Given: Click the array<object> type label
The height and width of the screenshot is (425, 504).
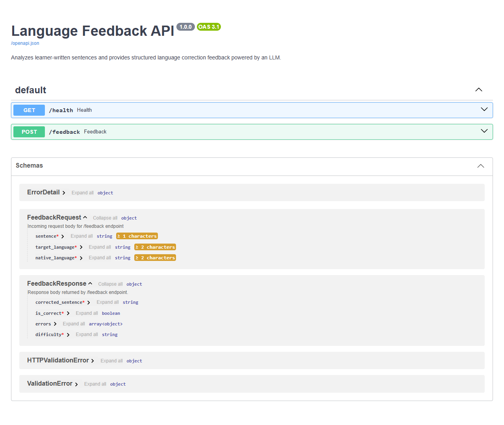Looking at the screenshot, I should [106, 324].
